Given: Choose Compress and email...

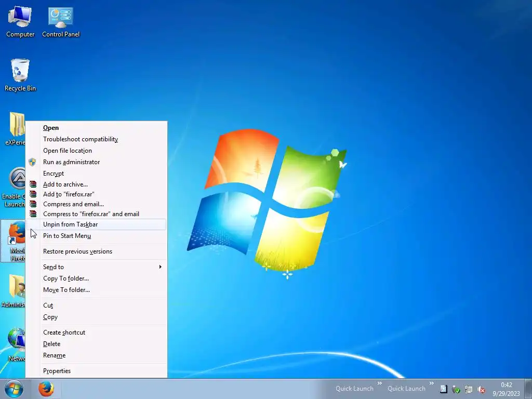Looking at the screenshot, I should (x=96, y=204).
